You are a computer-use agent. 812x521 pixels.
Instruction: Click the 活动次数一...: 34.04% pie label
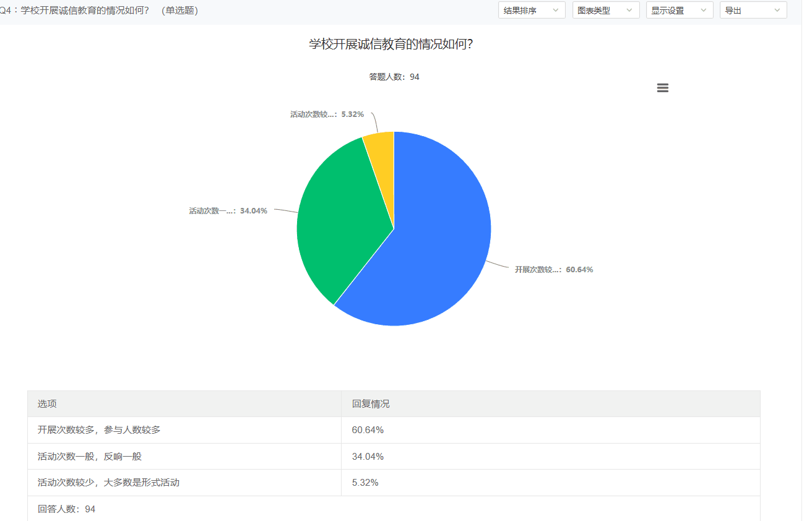[228, 211]
